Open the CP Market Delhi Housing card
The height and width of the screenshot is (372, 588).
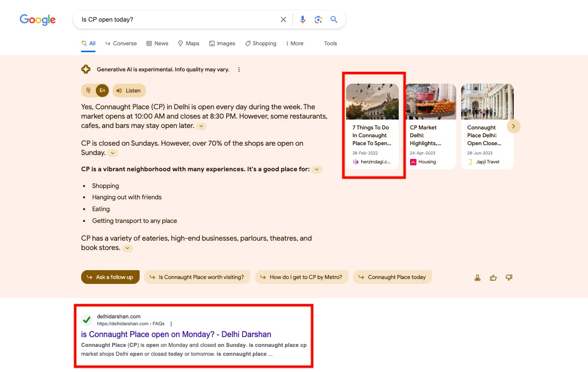pyautogui.click(x=430, y=126)
